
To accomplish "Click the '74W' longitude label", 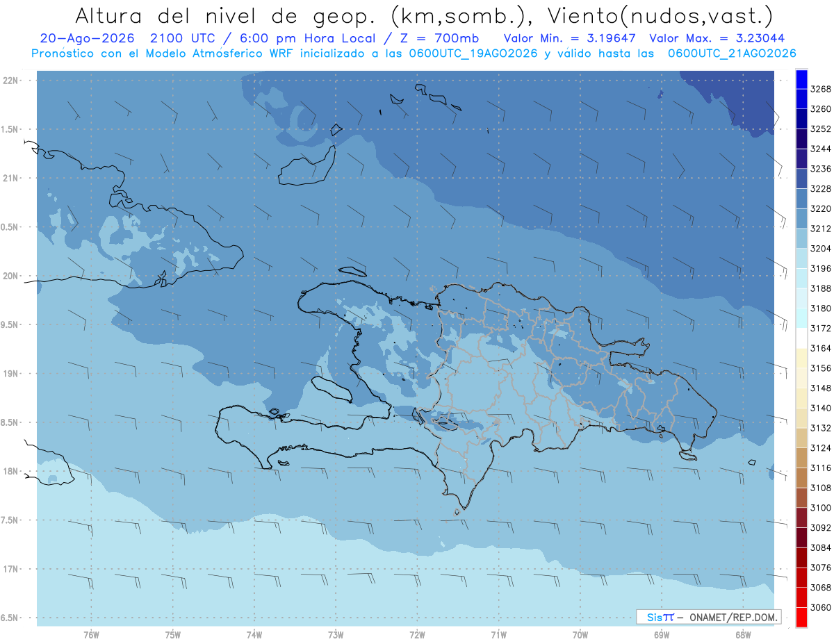I will (254, 635).
